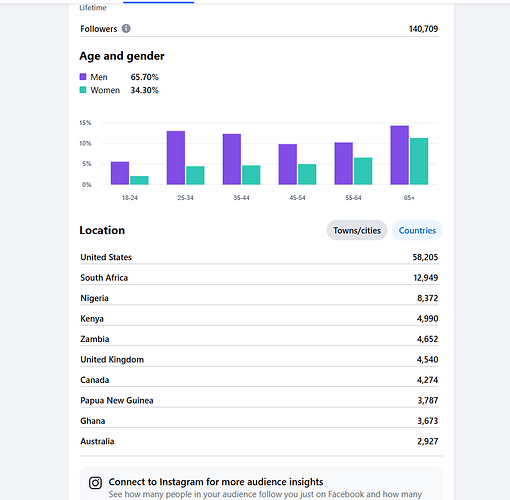Viewport: 510px width, 500px height.
Task: Click the purple Men legend swatch
Action: pos(83,77)
